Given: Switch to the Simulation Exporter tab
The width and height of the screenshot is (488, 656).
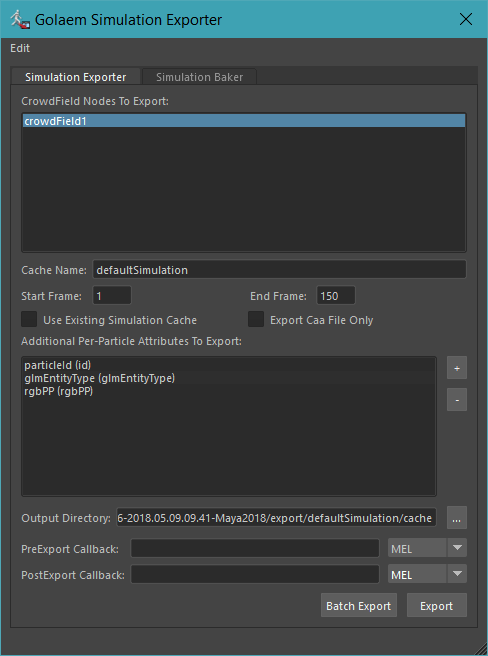Looking at the screenshot, I should click(75, 77).
